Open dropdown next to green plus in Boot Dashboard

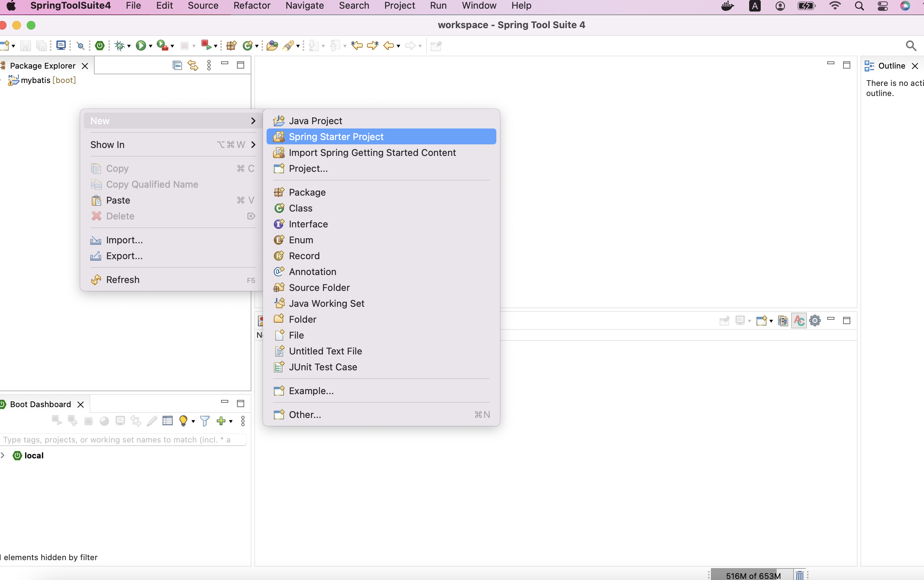tap(230, 421)
